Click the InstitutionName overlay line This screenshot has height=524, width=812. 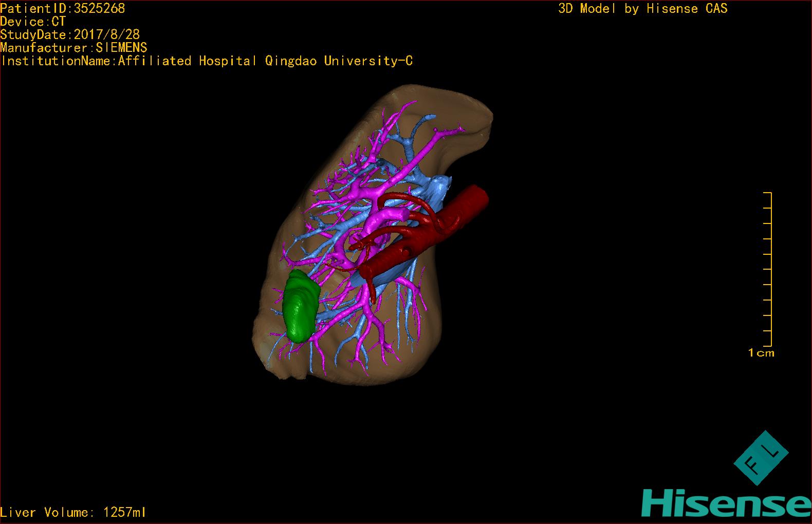(207, 61)
